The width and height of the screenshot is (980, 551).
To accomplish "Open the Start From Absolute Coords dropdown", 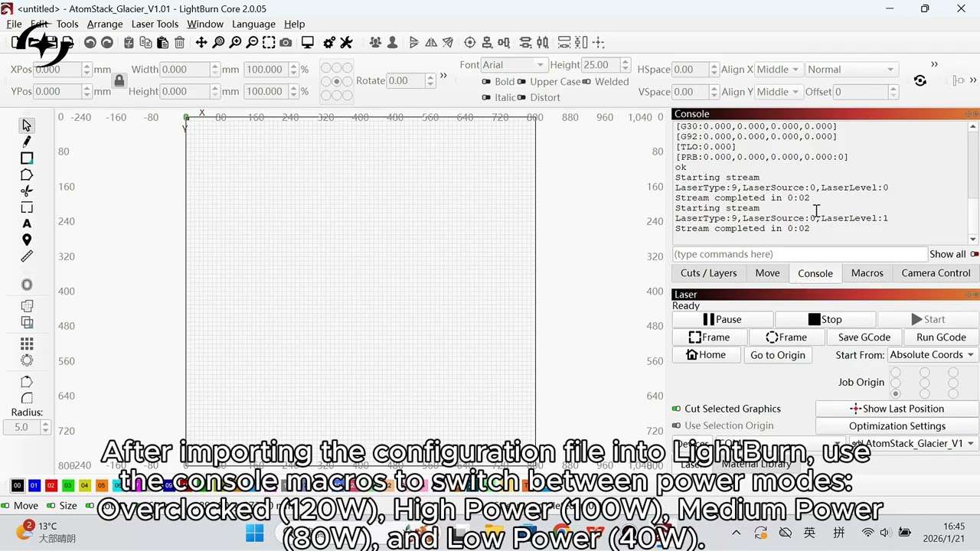I will click(x=932, y=355).
